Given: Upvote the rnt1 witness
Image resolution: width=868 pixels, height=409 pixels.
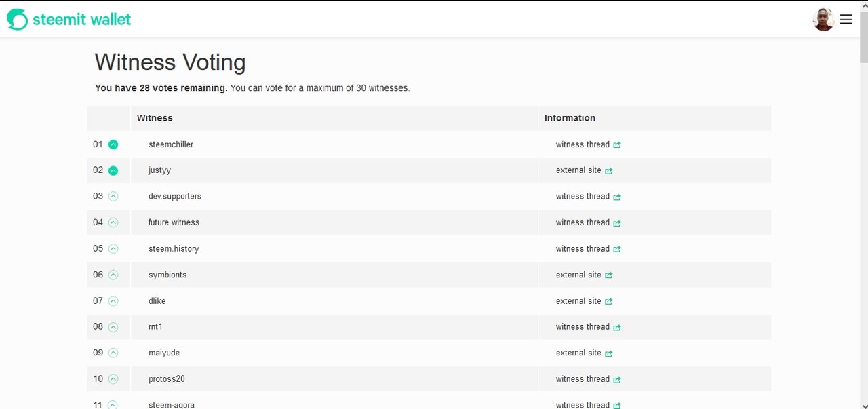Looking at the screenshot, I should coord(113,327).
